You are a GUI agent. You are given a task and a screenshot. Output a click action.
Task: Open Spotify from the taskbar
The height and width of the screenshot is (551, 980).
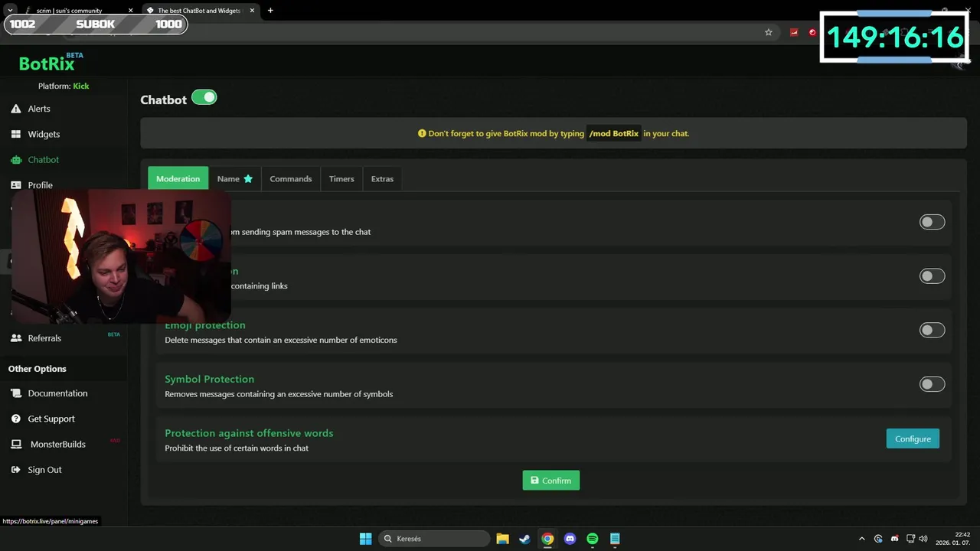pyautogui.click(x=593, y=539)
